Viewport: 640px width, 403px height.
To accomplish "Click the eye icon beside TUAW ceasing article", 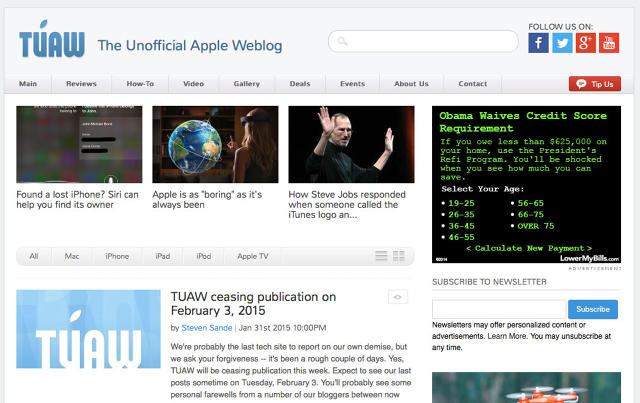I will 398,297.
